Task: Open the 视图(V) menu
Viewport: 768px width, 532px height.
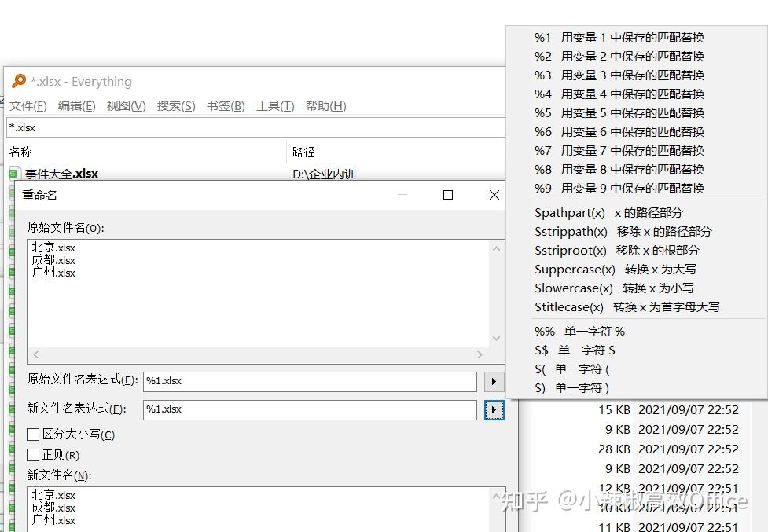Action: [x=126, y=106]
